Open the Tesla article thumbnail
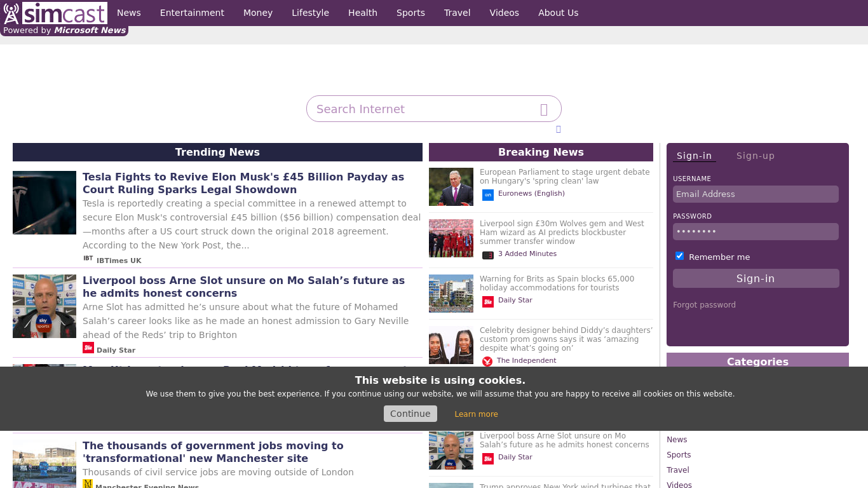 tap(44, 203)
